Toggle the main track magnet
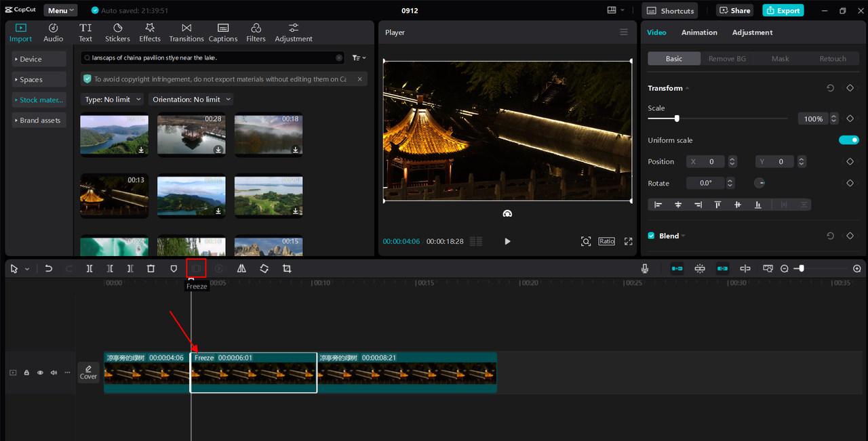 click(677, 269)
